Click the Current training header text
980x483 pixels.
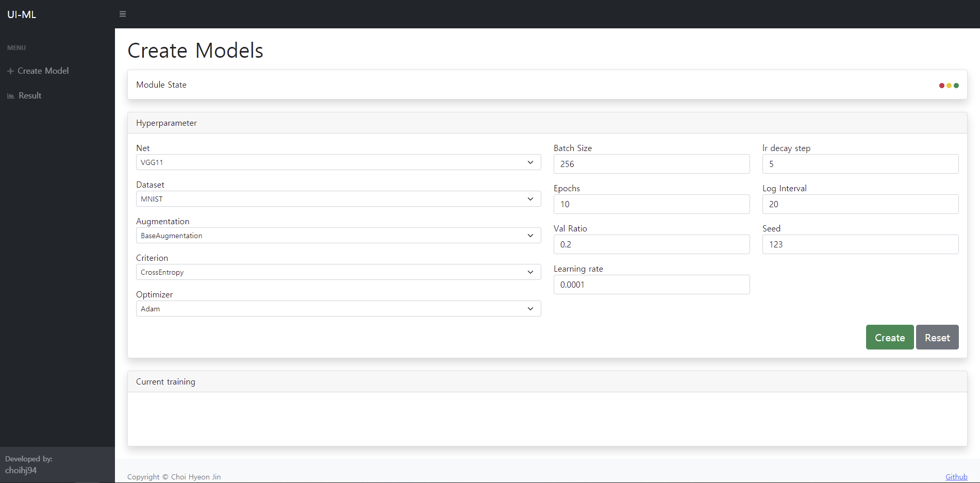(165, 382)
